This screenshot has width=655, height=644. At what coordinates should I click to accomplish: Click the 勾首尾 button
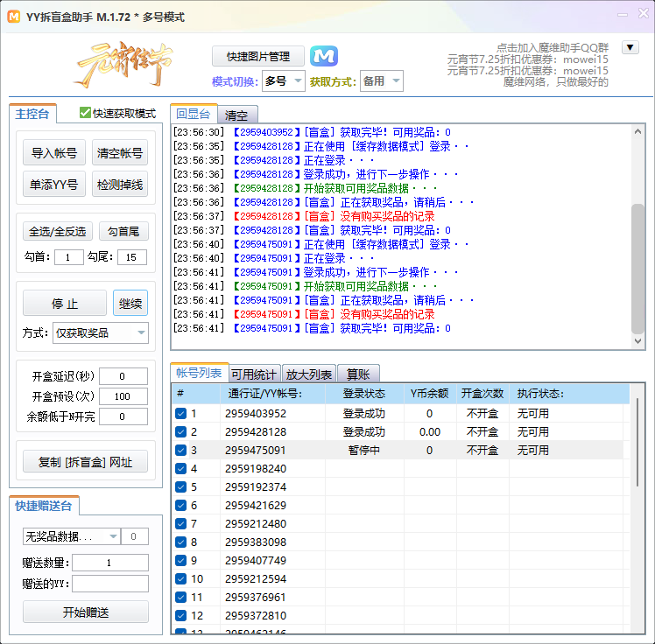pos(123,231)
